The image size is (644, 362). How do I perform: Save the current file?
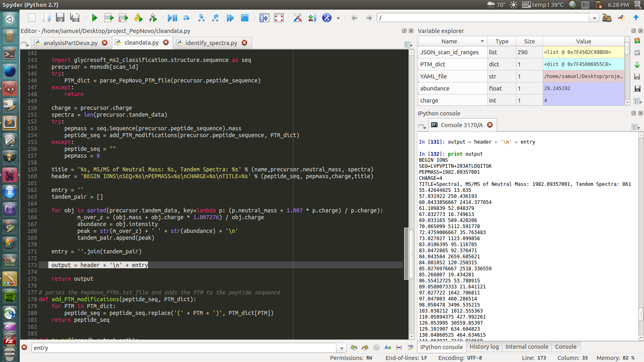(x=60, y=18)
